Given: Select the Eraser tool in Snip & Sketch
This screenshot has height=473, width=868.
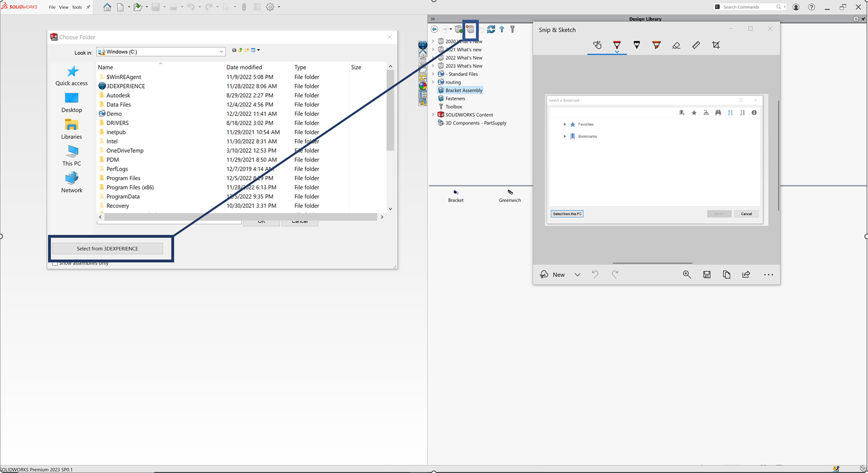Looking at the screenshot, I should click(x=676, y=45).
